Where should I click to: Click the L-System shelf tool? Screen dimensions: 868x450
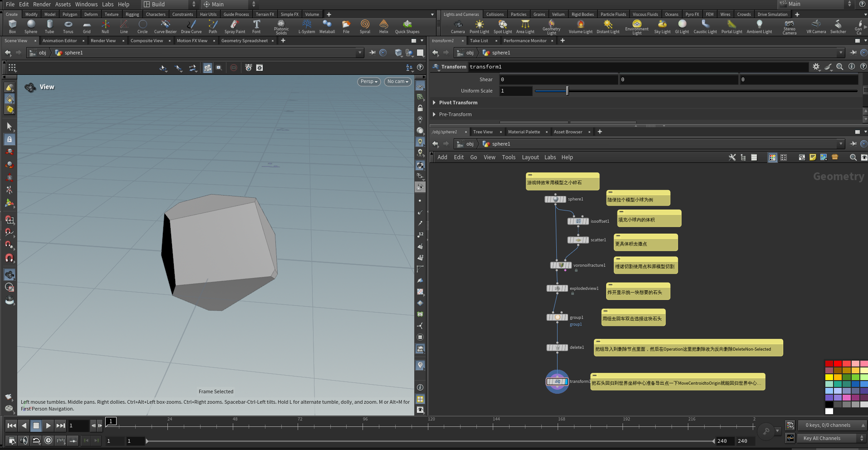click(307, 26)
